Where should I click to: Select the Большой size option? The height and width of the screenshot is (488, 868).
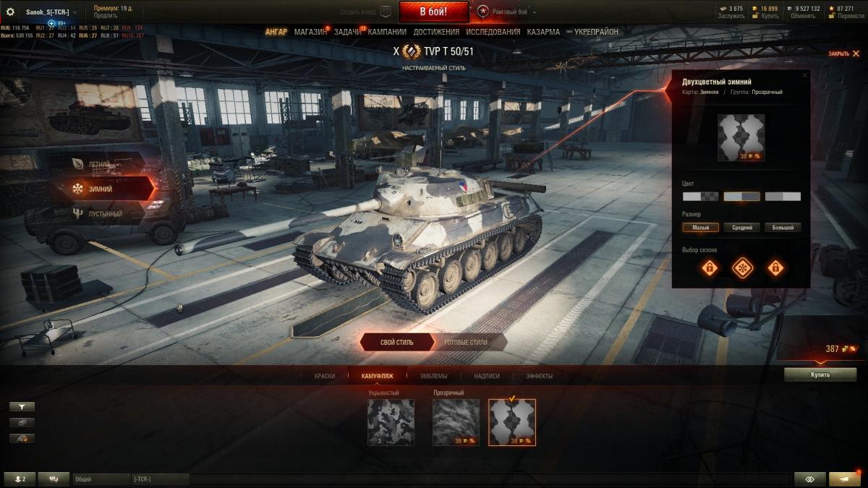tap(783, 228)
